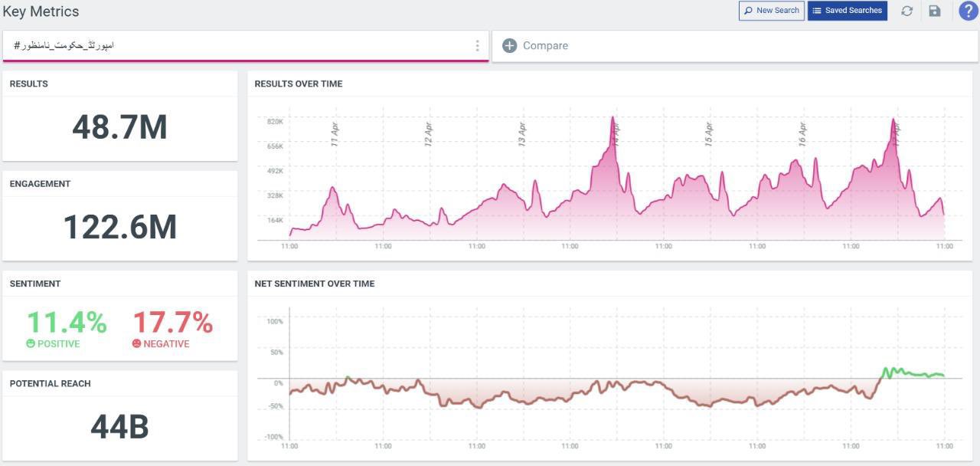980x466 pixels.
Task: Open the three-dot menu on search tab
Action: point(477,46)
